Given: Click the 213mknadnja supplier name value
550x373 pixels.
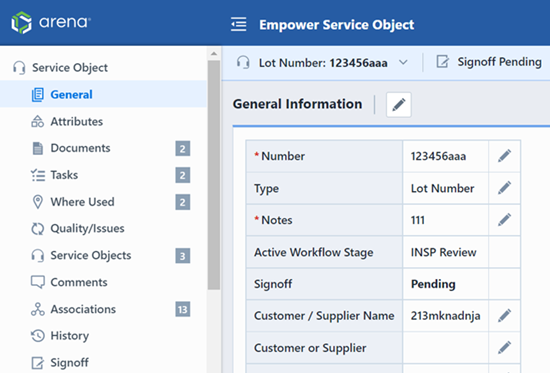Looking at the screenshot, I should pyautogui.click(x=445, y=316).
